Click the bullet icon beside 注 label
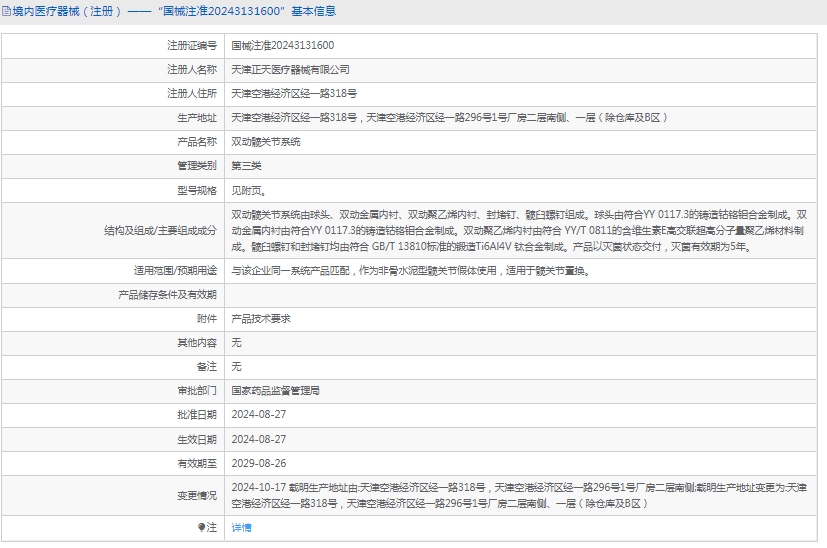Image resolution: width=827 pixels, height=548 pixels. (201, 527)
